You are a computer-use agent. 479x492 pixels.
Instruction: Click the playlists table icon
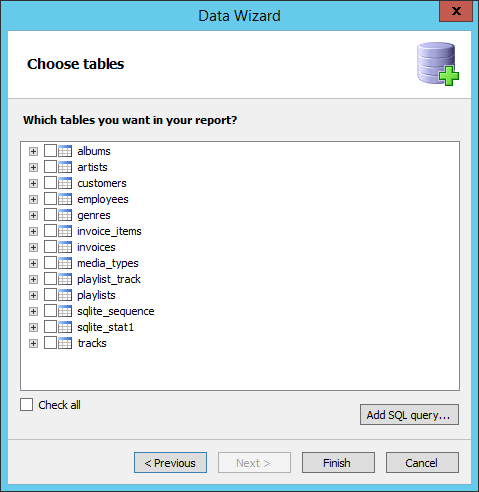(x=65, y=295)
